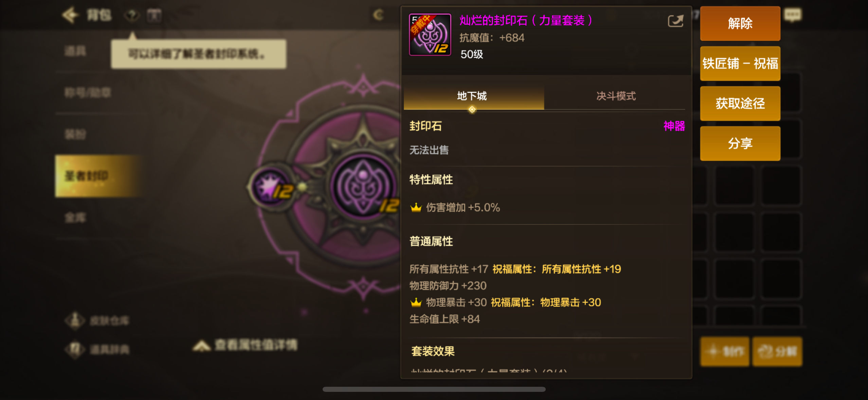Viewport: 868px width, 400px height.
Task: Open the icon beside the help button
Action: (x=154, y=15)
